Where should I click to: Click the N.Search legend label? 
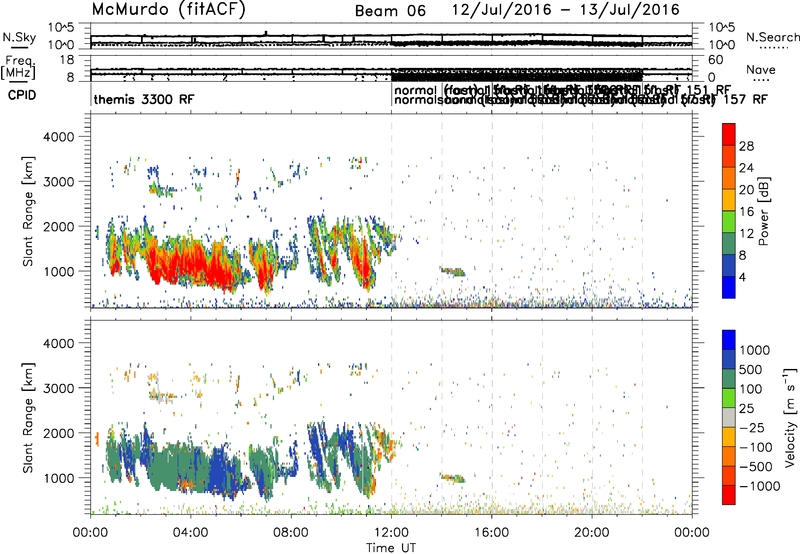tap(773, 37)
